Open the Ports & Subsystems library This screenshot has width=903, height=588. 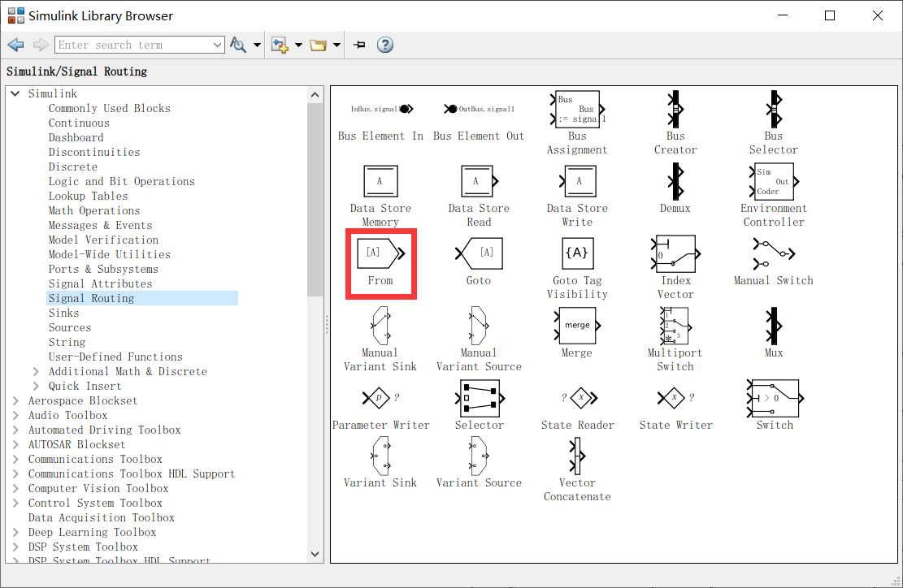click(103, 270)
